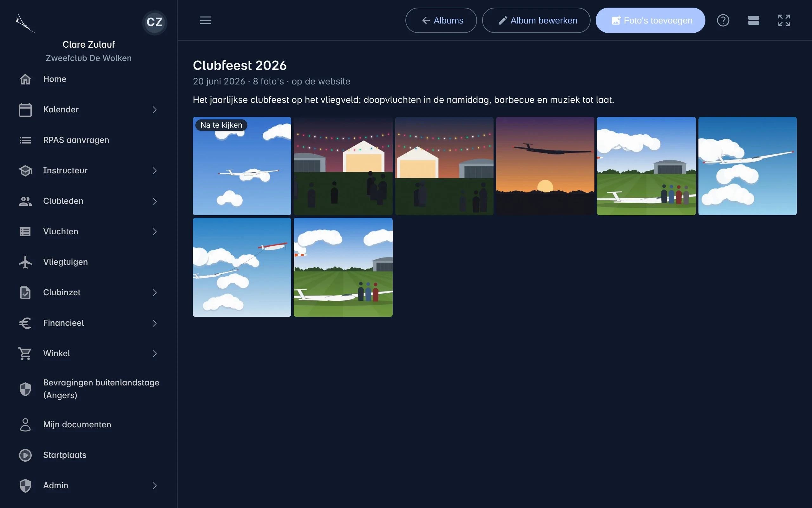Click the Album bewerken button
The width and height of the screenshot is (812, 508).
click(x=536, y=20)
